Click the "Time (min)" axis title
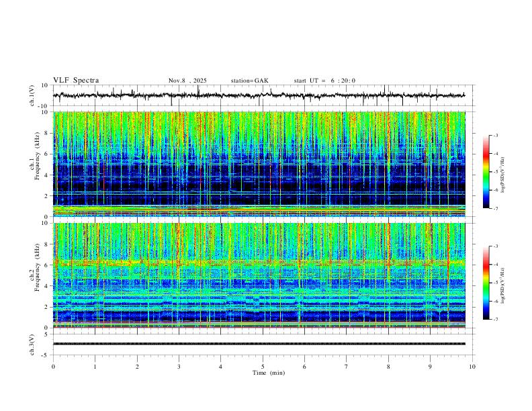The width and height of the screenshot is (532, 411). (x=269, y=373)
